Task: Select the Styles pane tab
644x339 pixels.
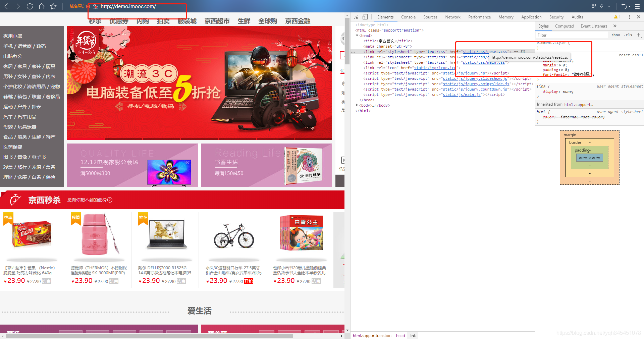Action: (x=543, y=26)
